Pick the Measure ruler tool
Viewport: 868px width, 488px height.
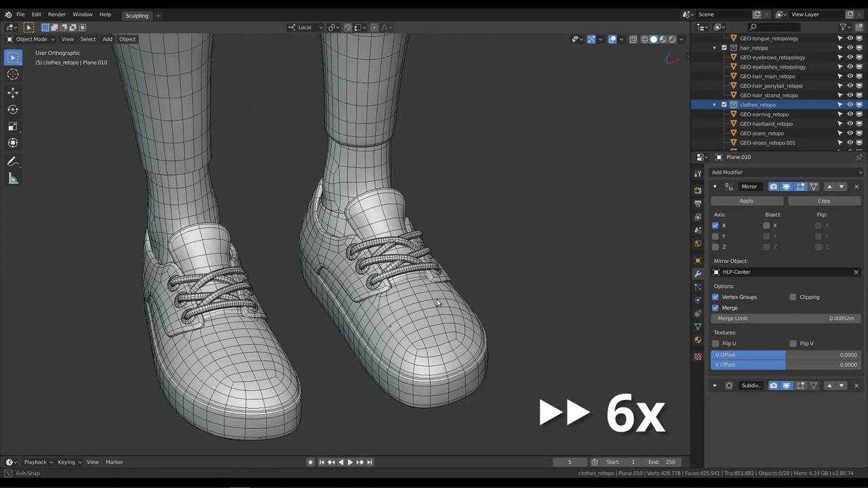(13, 179)
